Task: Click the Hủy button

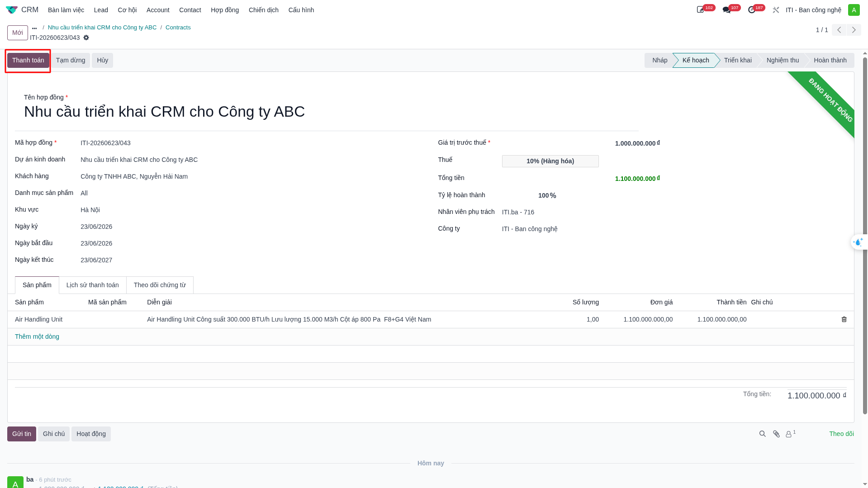Action: (x=102, y=60)
